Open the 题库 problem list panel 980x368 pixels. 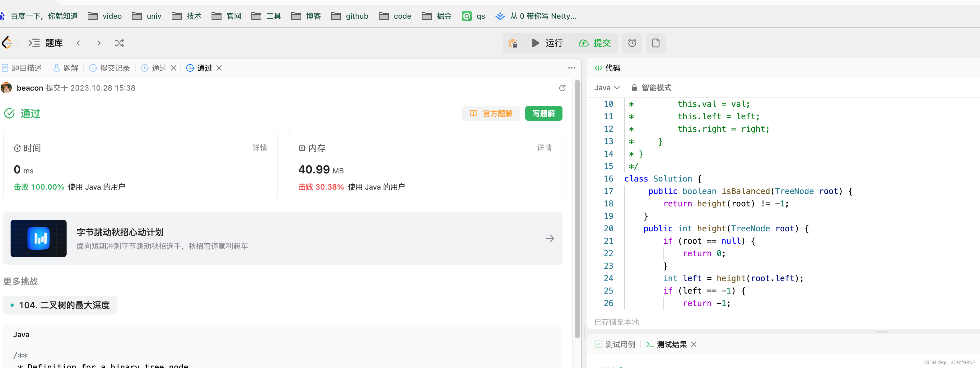click(46, 43)
